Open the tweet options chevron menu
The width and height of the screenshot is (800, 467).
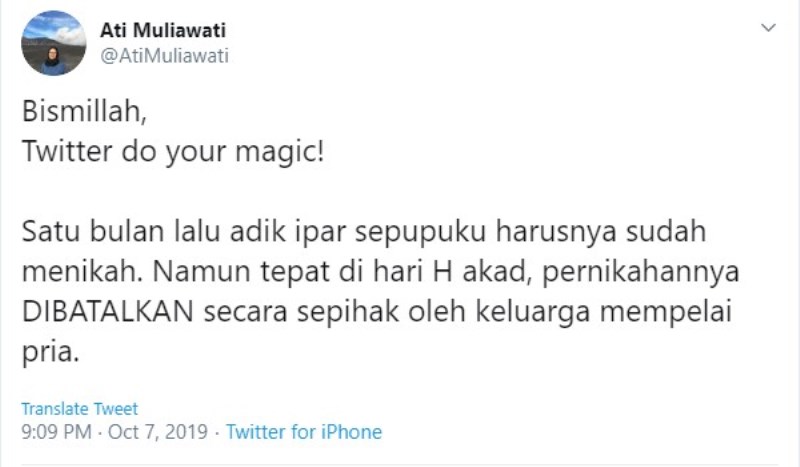click(768, 28)
